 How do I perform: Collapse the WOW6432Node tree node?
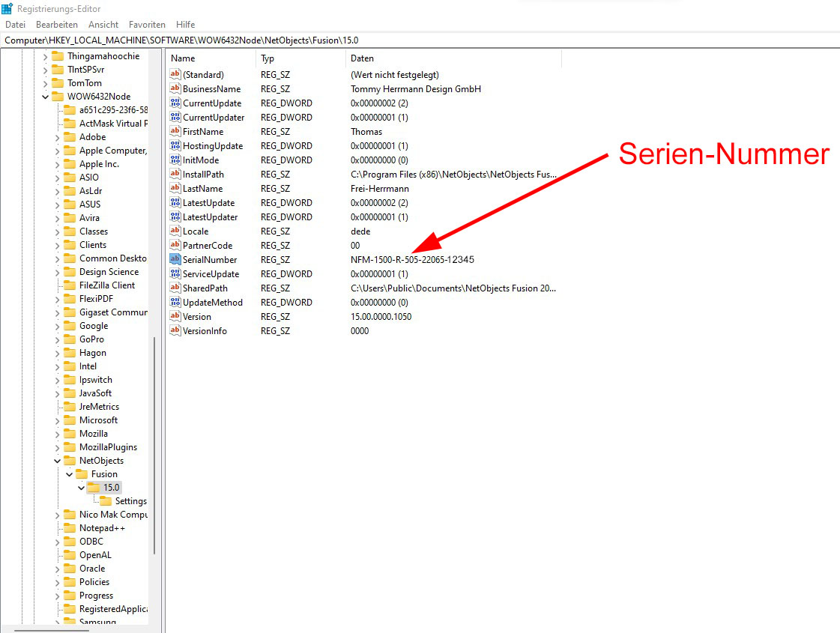click(x=46, y=97)
